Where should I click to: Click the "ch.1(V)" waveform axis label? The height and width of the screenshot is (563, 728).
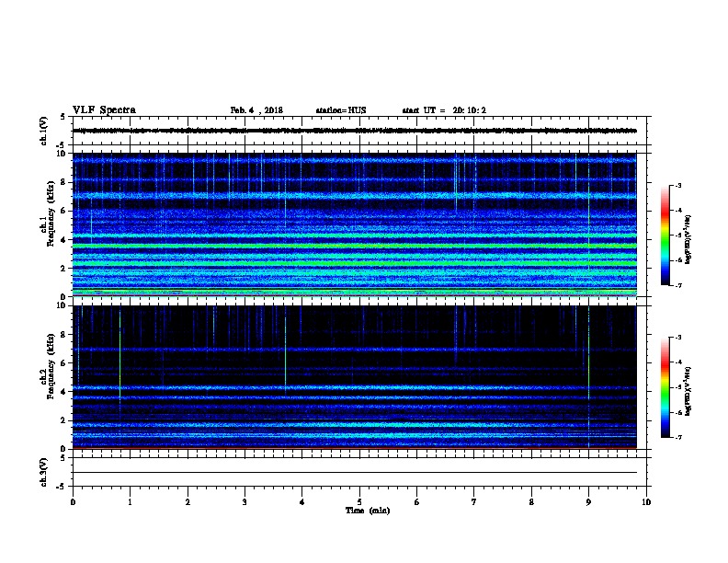click(x=44, y=131)
